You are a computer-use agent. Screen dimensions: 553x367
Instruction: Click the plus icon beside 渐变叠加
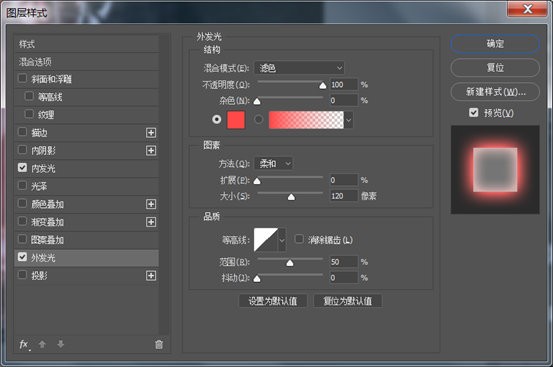(x=151, y=222)
